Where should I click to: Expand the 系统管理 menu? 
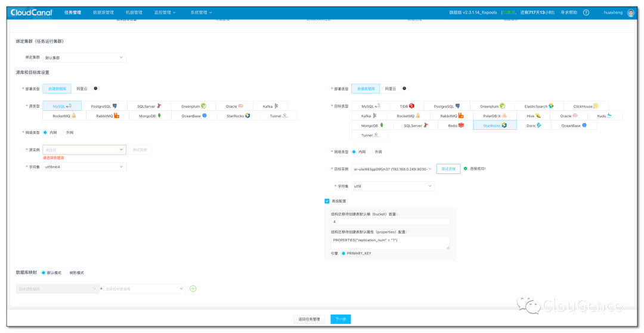202,13
